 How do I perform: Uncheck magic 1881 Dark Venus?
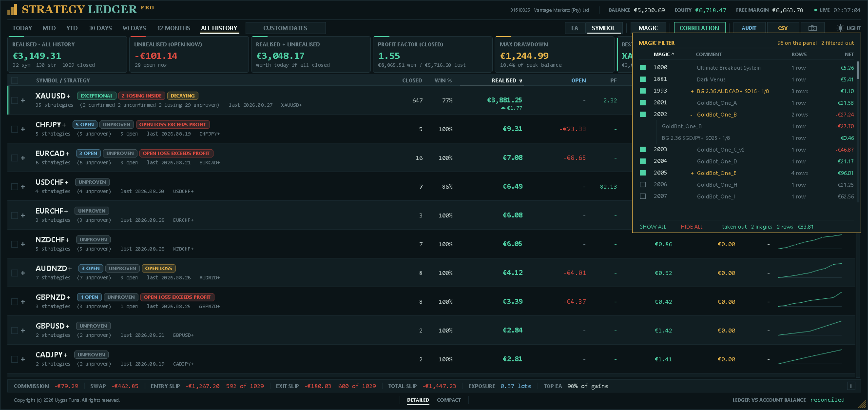(x=643, y=79)
